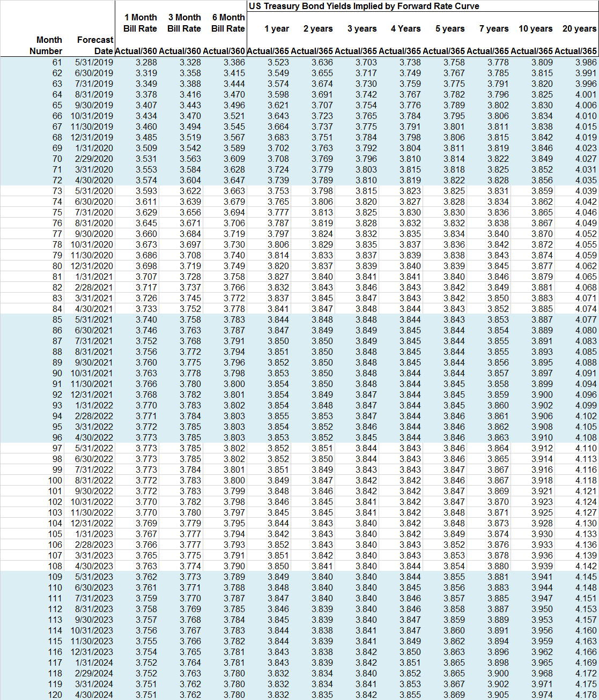
Task: Select 7 years yield 3.869 for 9/30/2022
Action: tap(498, 491)
